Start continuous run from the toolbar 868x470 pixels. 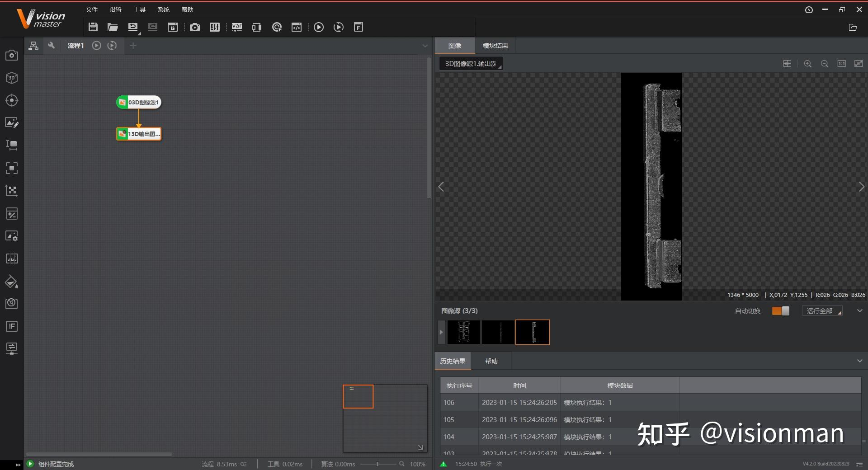(x=339, y=27)
